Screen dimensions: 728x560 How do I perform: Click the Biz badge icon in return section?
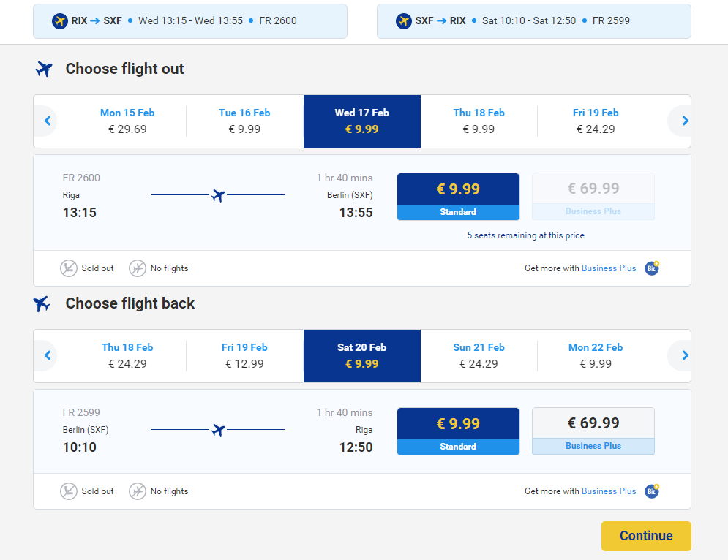(x=652, y=491)
